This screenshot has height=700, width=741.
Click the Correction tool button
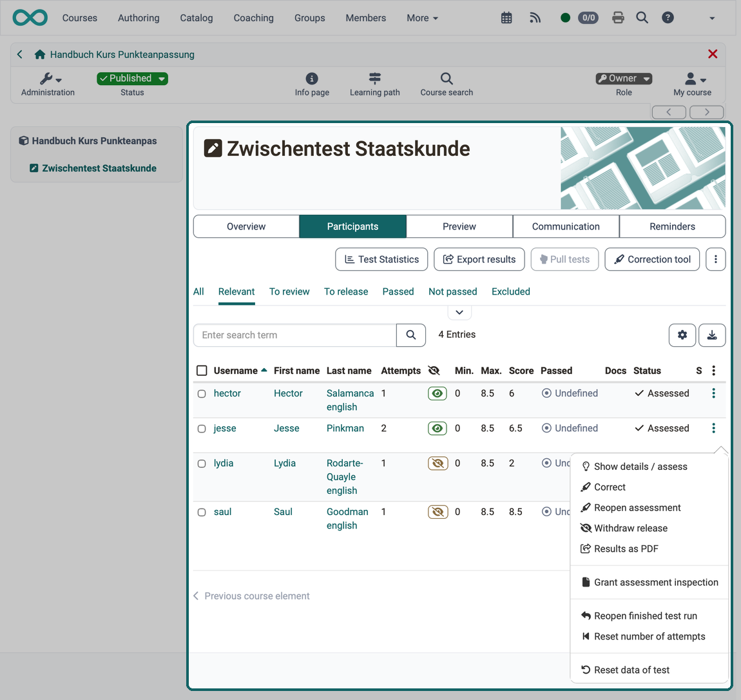(x=652, y=260)
